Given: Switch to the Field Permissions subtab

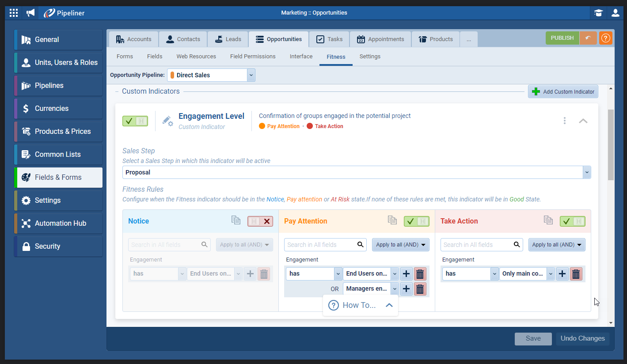Looking at the screenshot, I should coord(253,57).
